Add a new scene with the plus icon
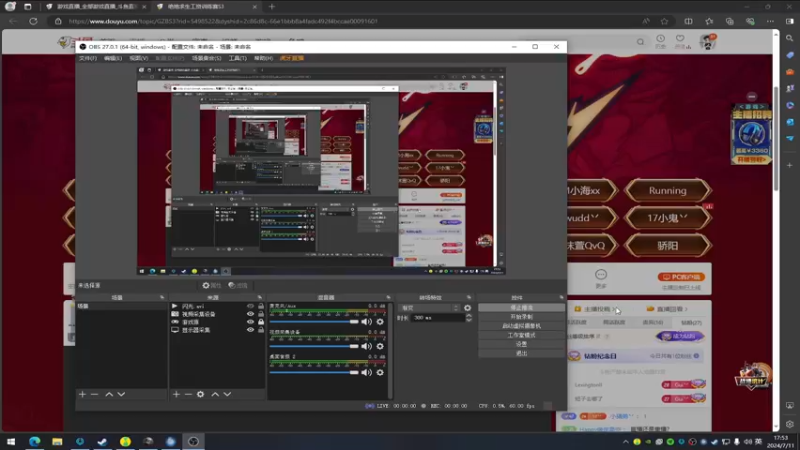 pos(82,394)
